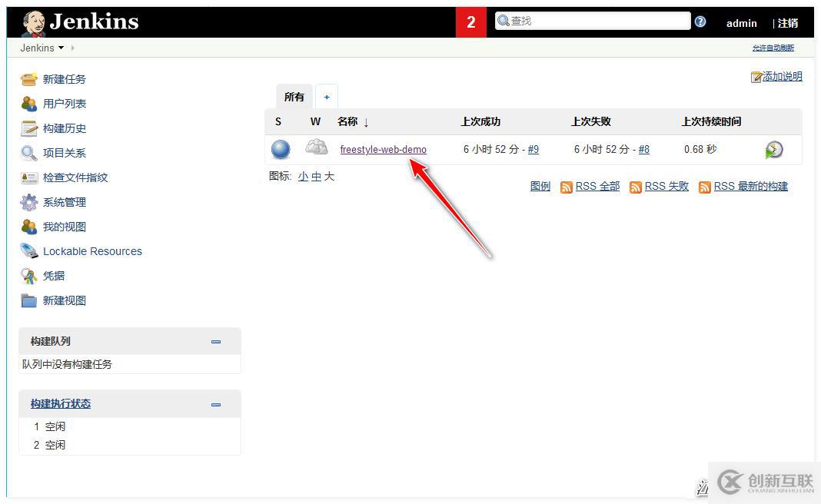Open 新建任务 from the sidebar
The height and width of the screenshot is (504, 821).
(65, 79)
